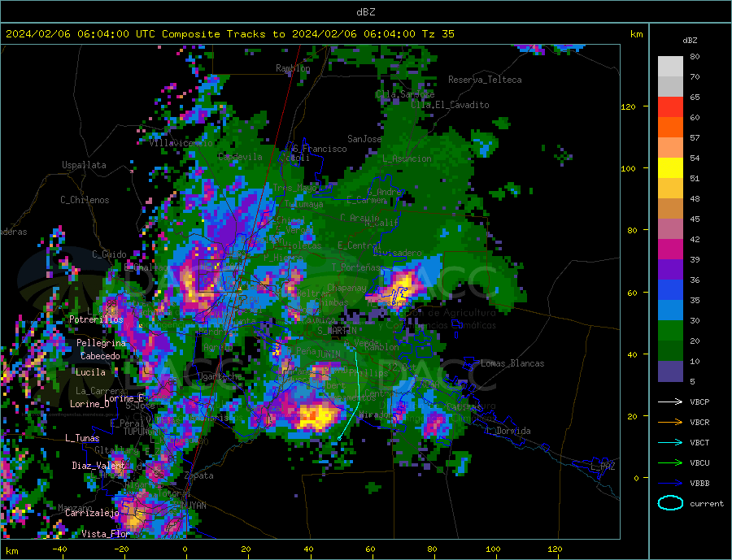Image resolution: width=732 pixels, height=560 pixels.
Task: Pick the slate purple swatch between 10 and 5
Action: (670, 371)
